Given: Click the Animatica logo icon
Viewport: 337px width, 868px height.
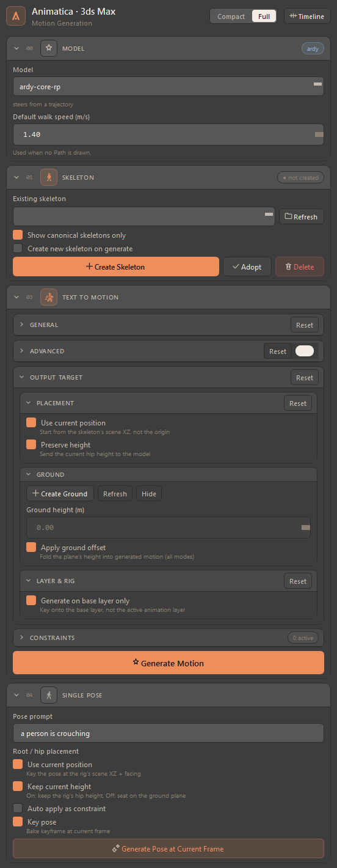Looking at the screenshot, I should 16,16.
